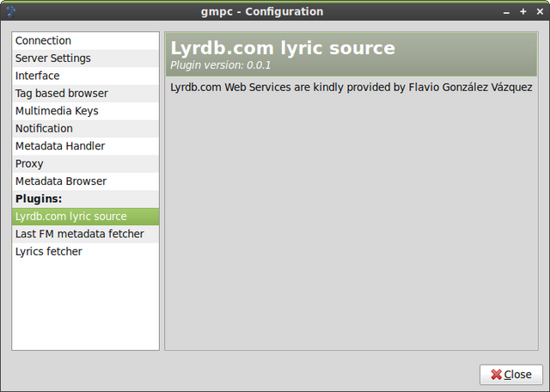The height and width of the screenshot is (392, 550).
Task: Click the Plugins: section header
Action: pos(85,199)
